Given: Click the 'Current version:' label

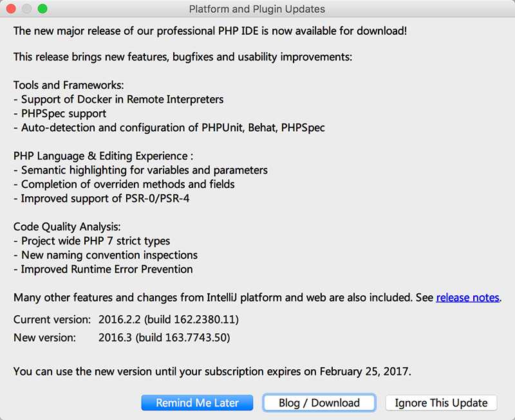Looking at the screenshot, I should pyautogui.click(x=52, y=320).
